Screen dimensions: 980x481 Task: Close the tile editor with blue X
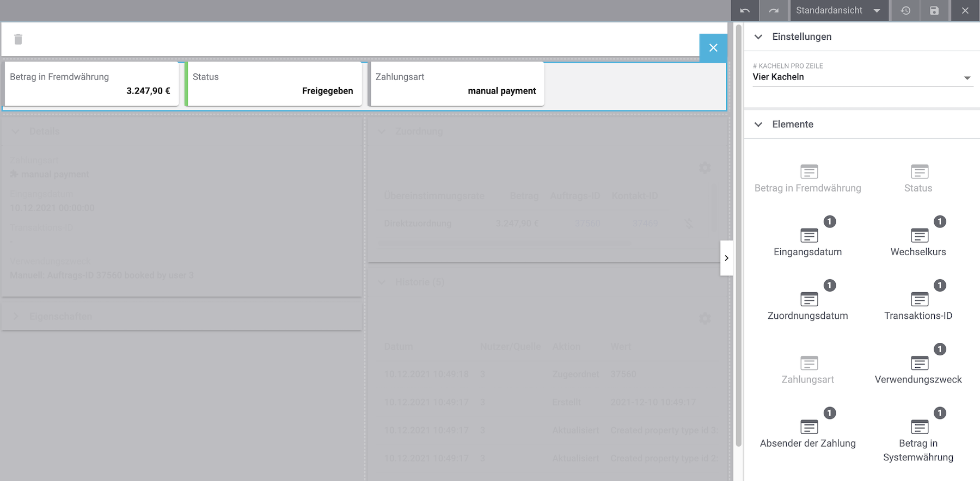tap(713, 48)
